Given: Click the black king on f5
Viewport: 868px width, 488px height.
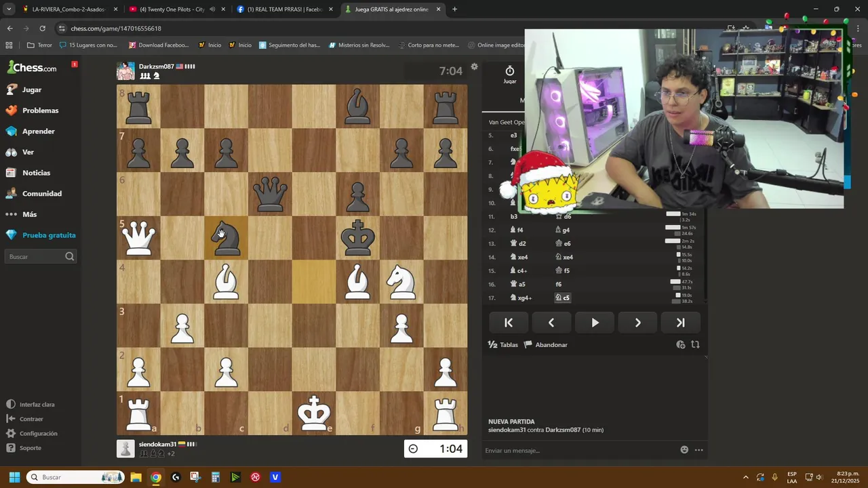Looking at the screenshot, I should point(357,238).
